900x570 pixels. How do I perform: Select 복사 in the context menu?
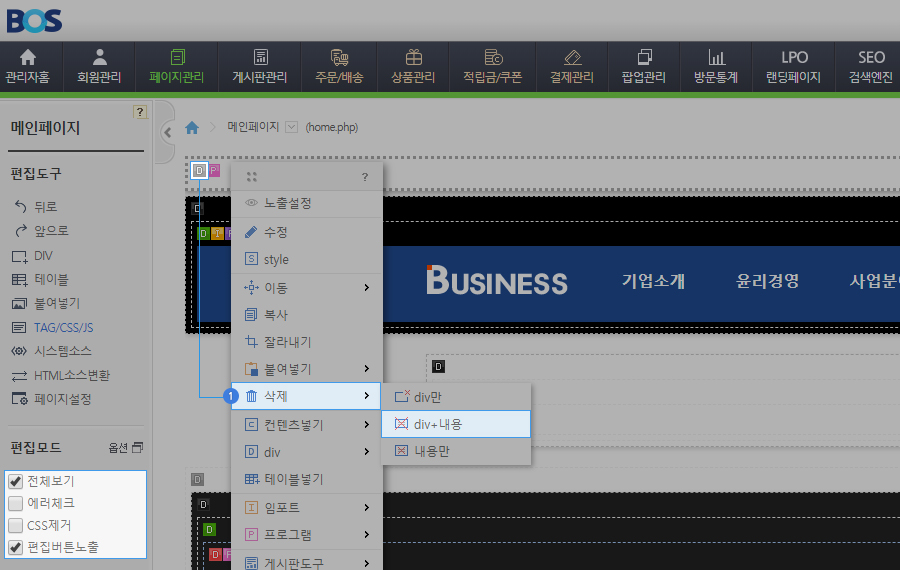276,315
